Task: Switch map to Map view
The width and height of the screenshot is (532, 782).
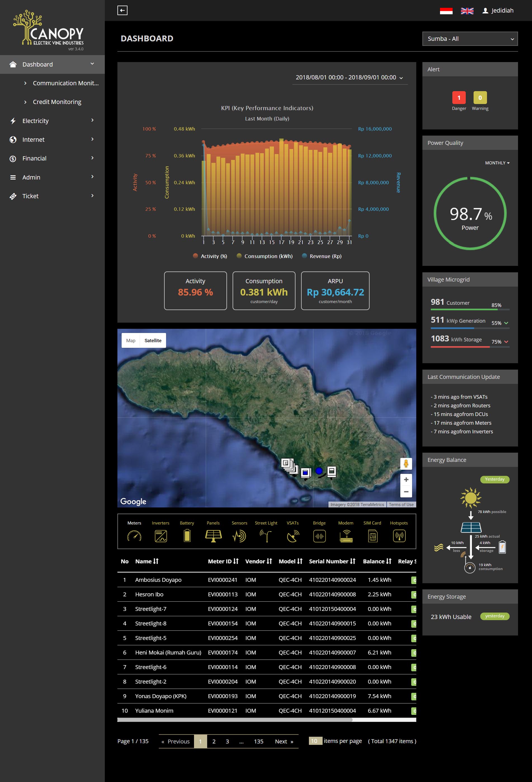Action: pyautogui.click(x=131, y=341)
